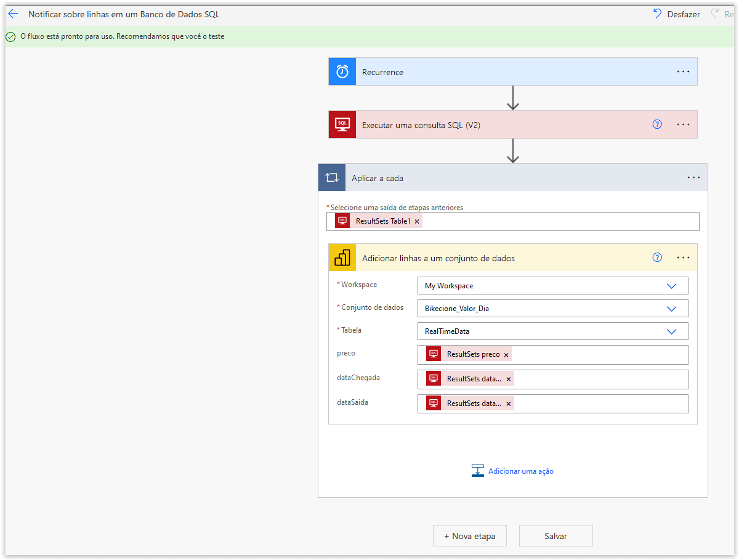Open the Aplicar a cada options menu
The image size is (739, 560).
click(693, 177)
